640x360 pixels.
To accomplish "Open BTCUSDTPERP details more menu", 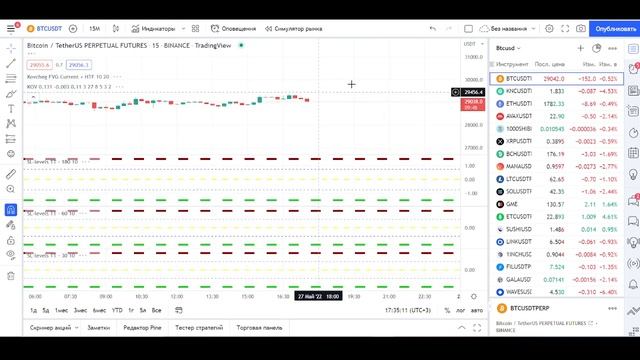I will click(612, 309).
